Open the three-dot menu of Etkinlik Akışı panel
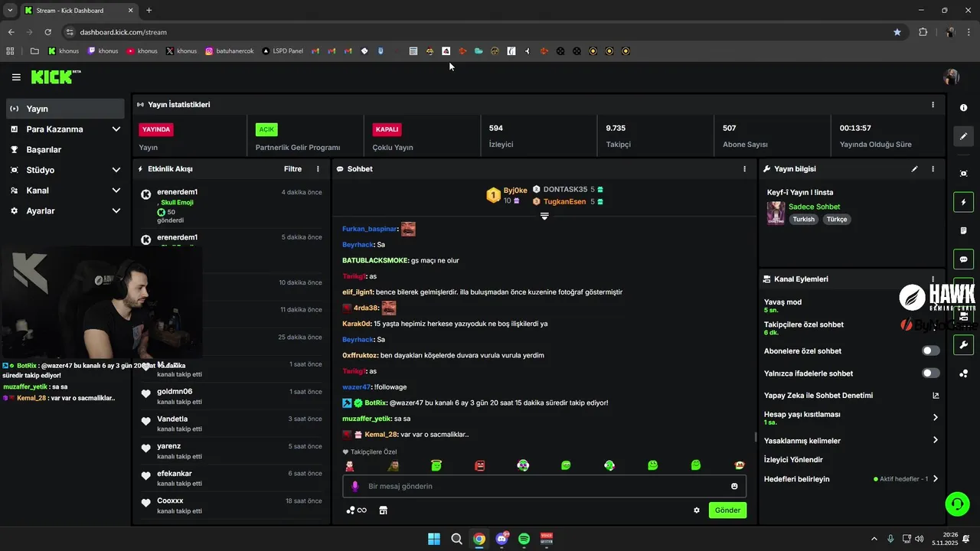The image size is (980, 551). point(318,168)
